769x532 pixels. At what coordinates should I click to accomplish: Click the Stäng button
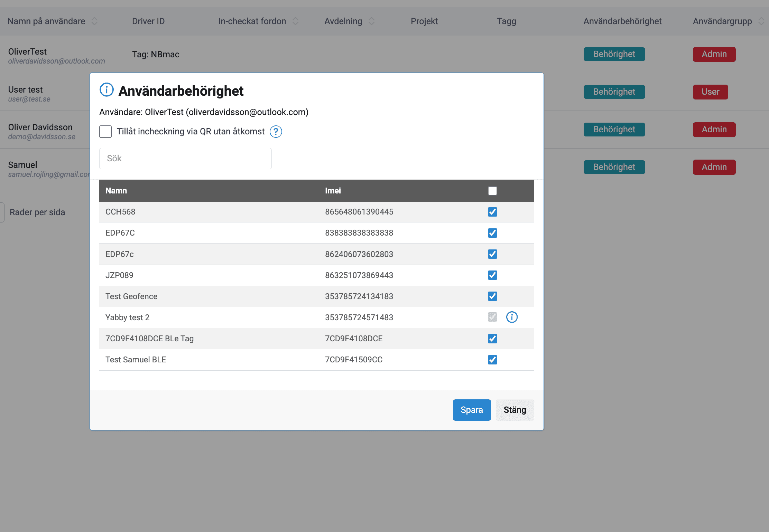click(515, 410)
